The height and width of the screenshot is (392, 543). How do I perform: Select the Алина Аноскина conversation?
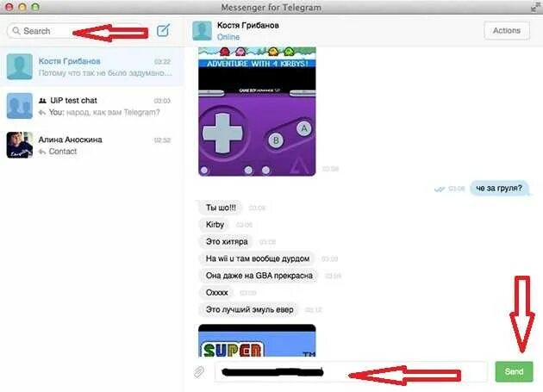[x=91, y=145]
